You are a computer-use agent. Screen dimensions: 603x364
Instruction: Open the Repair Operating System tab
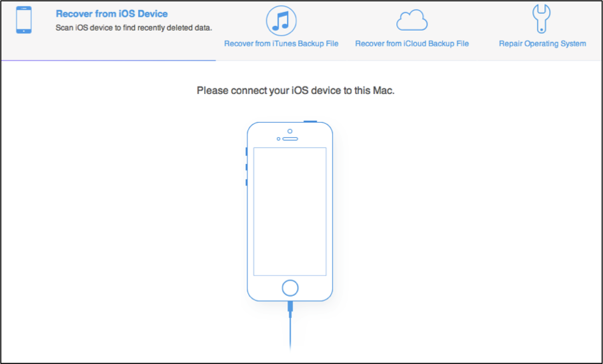click(x=542, y=44)
